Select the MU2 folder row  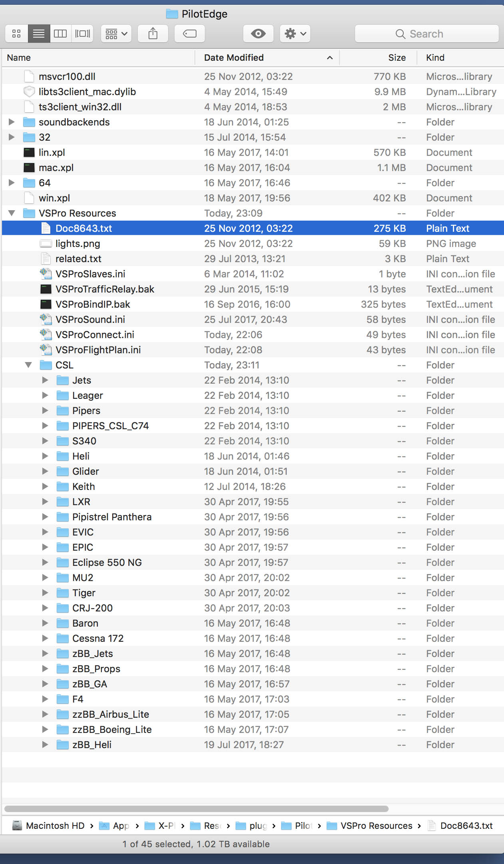253,577
